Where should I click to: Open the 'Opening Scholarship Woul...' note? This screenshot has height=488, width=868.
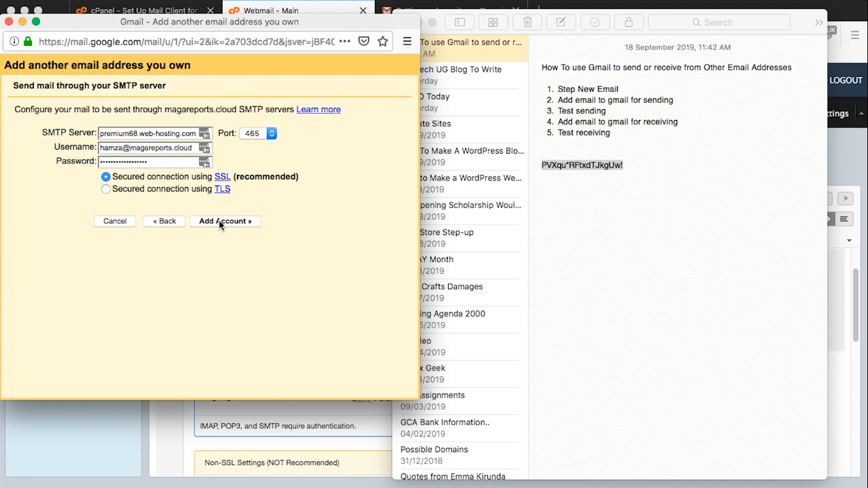click(x=470, y=211)
